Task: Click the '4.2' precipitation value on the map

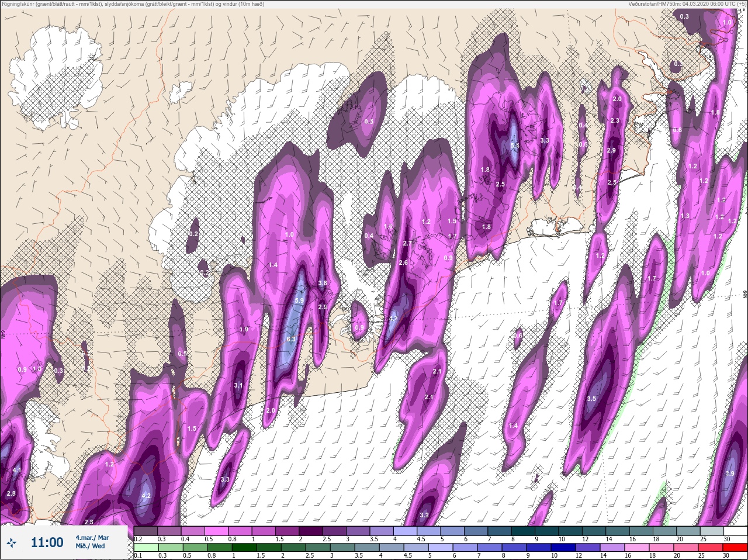Action: [x=147, y=496]
